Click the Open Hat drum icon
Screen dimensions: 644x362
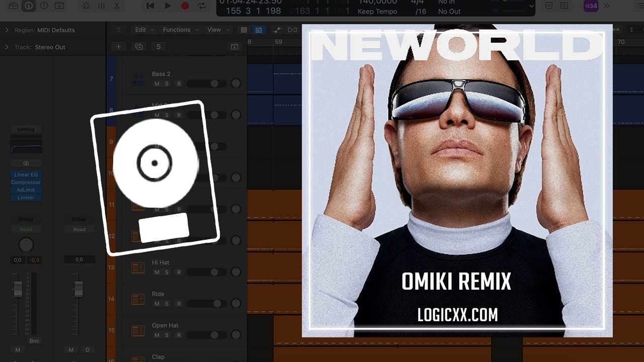click(137, 330)
